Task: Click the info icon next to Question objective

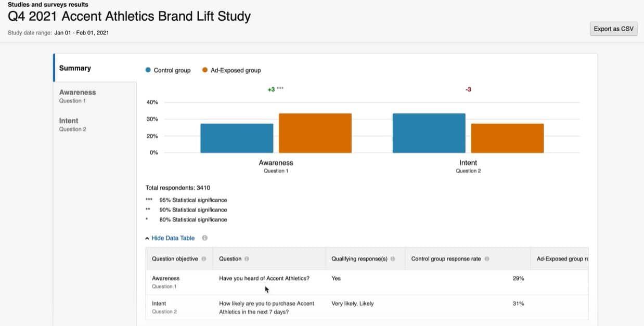Action: click(x=203, y=259)
